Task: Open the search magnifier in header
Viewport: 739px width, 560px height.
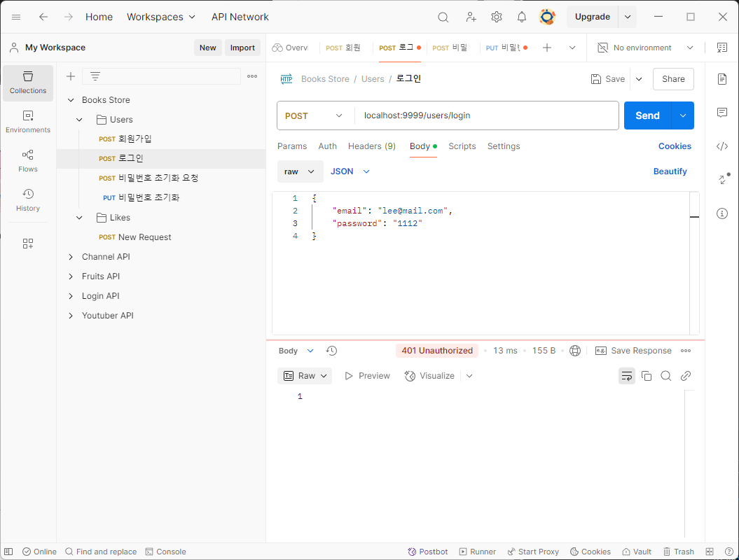Action: [x=443, y=17]
